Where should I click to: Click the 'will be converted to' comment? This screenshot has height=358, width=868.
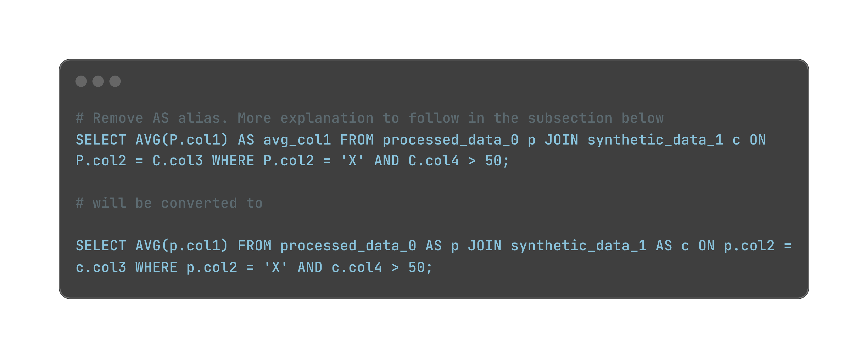(x=169, y=204)
